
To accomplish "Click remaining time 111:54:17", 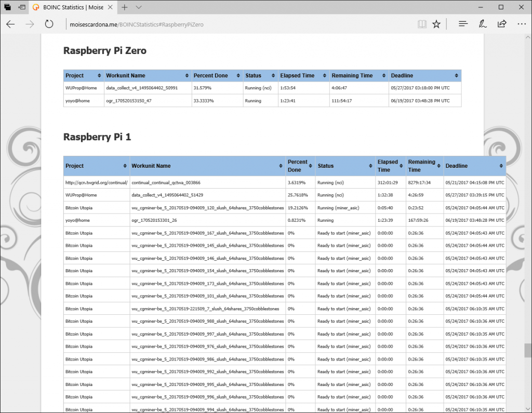I will [342, 101].
